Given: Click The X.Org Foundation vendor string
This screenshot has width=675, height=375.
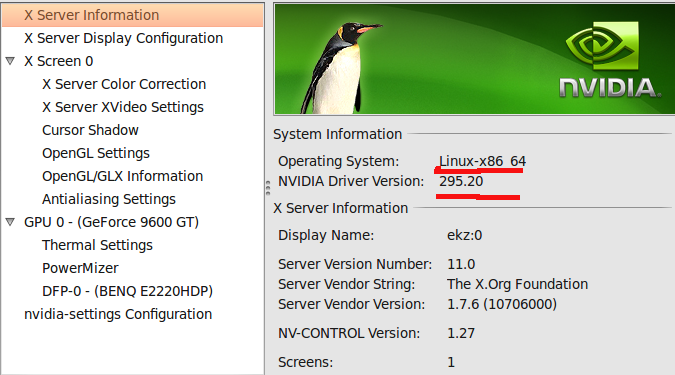Looking at the screenshot, I should [x=517, y=284].
